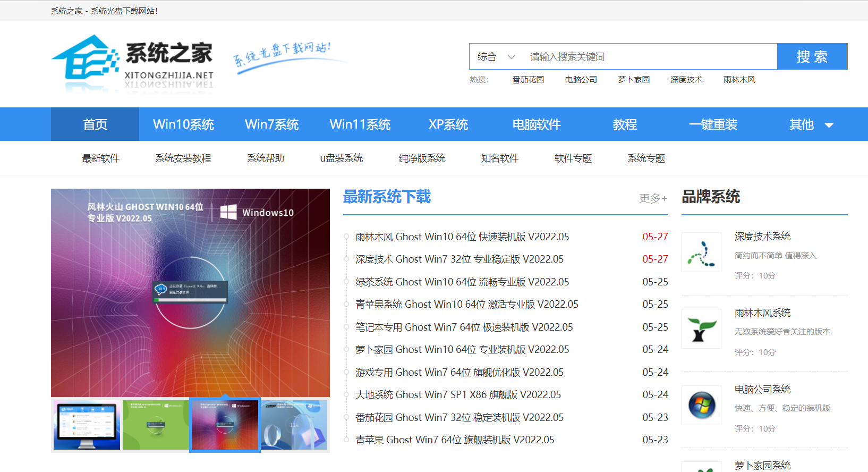Select the glass sphere carousel thumbnail
Viewport: 868px width, 472px height.
click(x=294, y=425)
